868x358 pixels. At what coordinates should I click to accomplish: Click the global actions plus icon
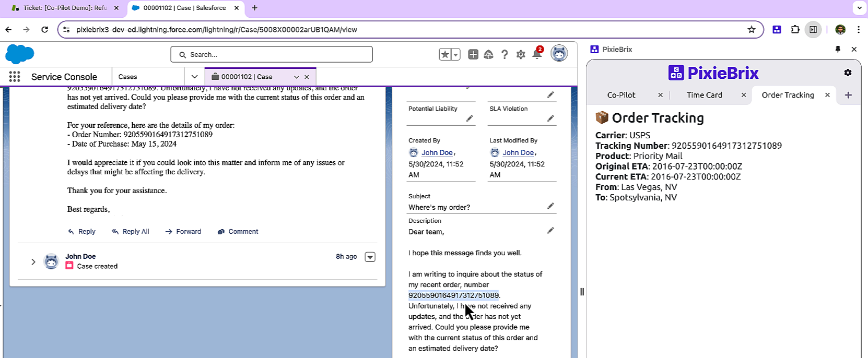point(473,54)
